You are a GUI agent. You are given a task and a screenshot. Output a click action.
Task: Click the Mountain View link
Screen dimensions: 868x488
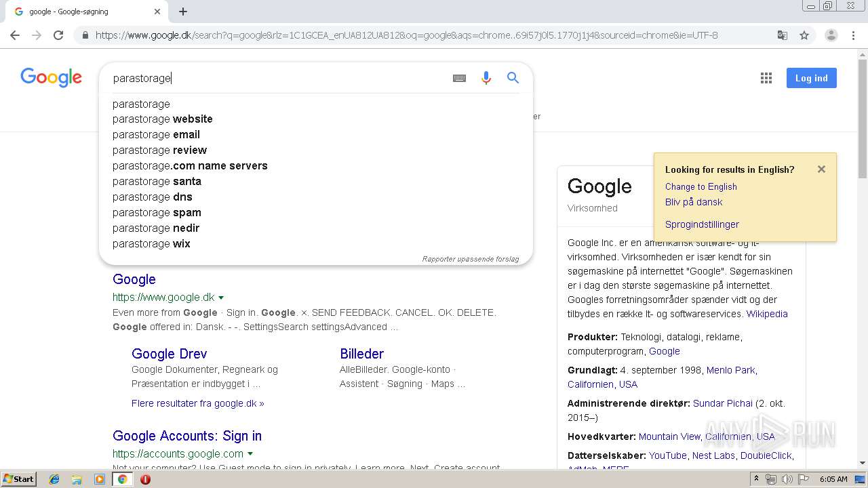[x=669, y=436]
